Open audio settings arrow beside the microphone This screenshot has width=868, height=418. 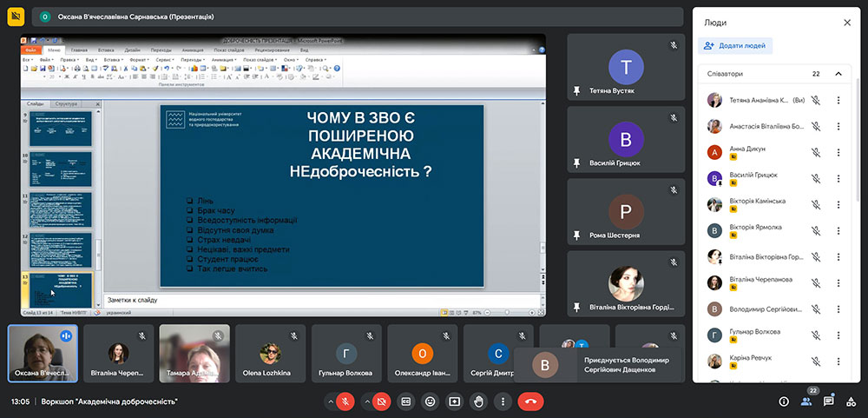click(330, 401)
